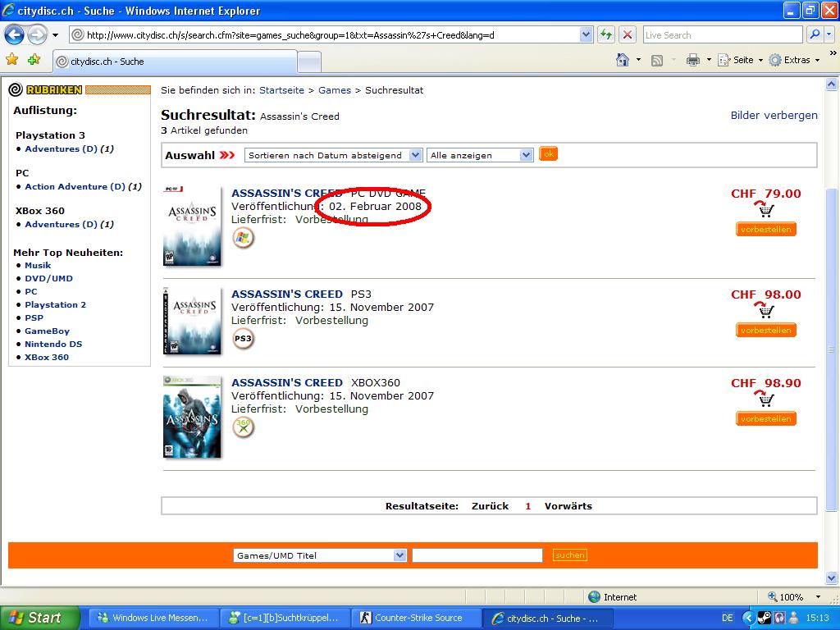Go back with the browser Back arrow

(15, 35)
